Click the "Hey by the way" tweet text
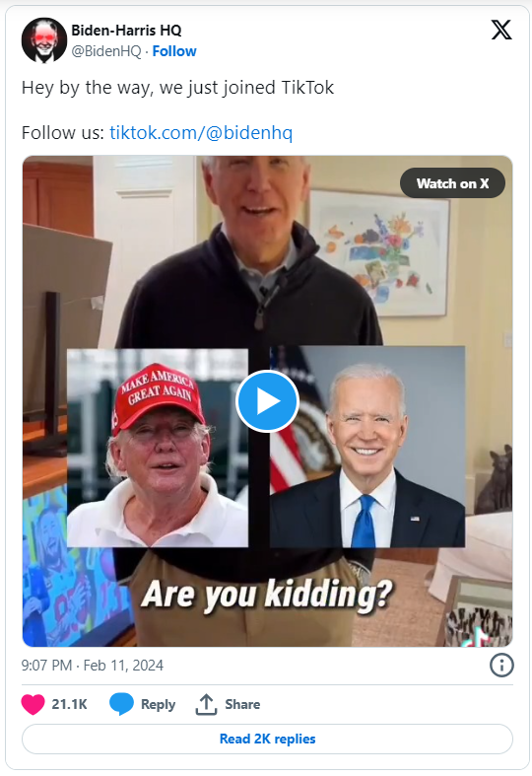 177,88
